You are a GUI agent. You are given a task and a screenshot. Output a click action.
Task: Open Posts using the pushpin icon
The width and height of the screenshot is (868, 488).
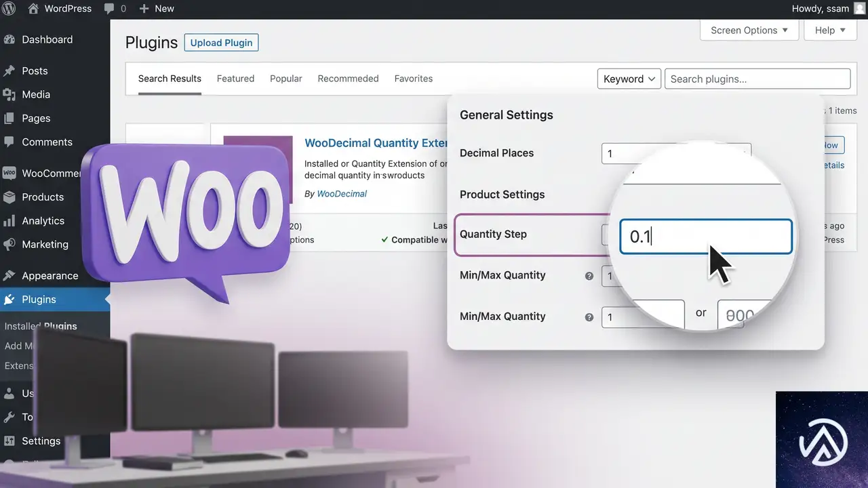[9, 70]
